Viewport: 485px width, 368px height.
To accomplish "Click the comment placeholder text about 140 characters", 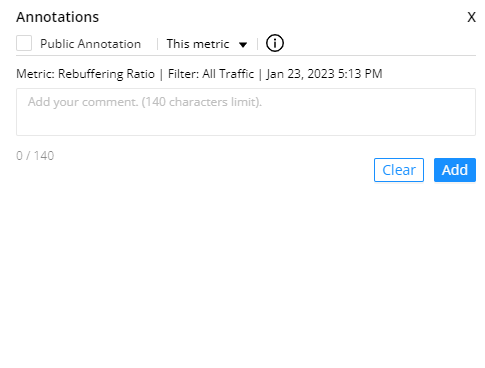I will (145, 102).
